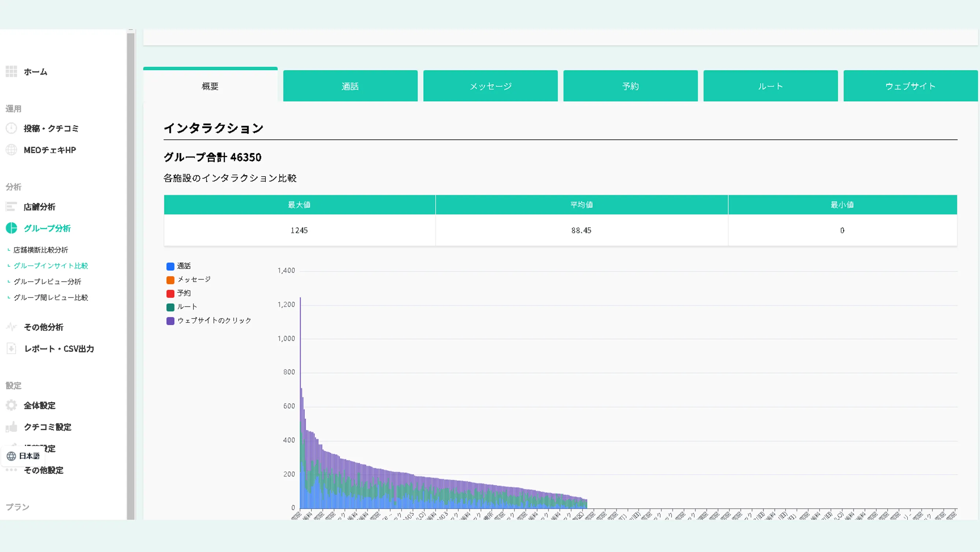
Task: Toggle ルート series in chart legend
Action: pos(186,307)
